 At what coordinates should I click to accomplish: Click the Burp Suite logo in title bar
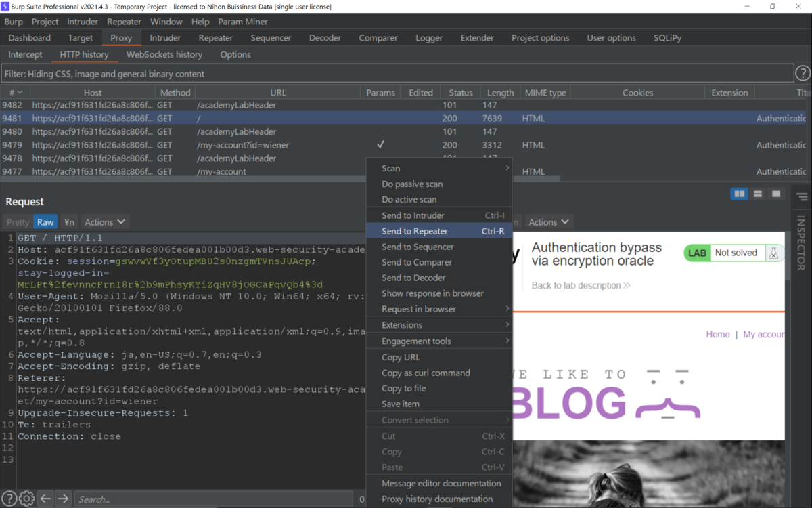click(5, 6)
